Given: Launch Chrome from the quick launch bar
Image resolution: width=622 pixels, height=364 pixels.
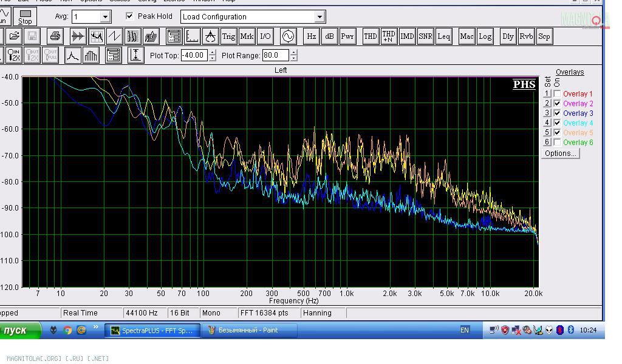Looking at the screenshot, I should point(67,330).
